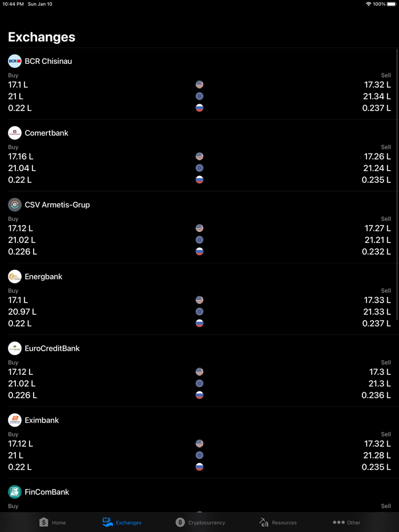The width and height of the screenshot is (399, 532).
Task: Select the CSV Armetis-Grup logo
Action: pos(14,204)
